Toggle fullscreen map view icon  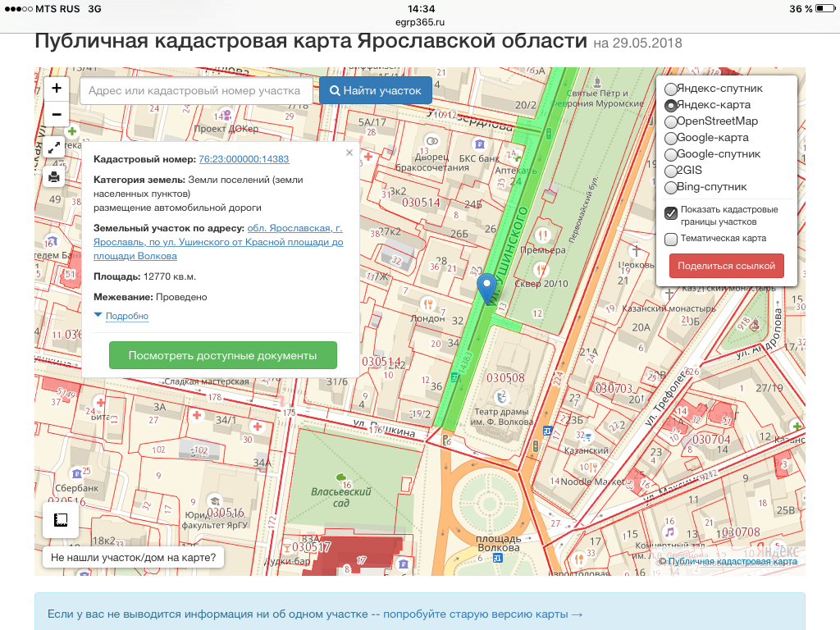54,147
